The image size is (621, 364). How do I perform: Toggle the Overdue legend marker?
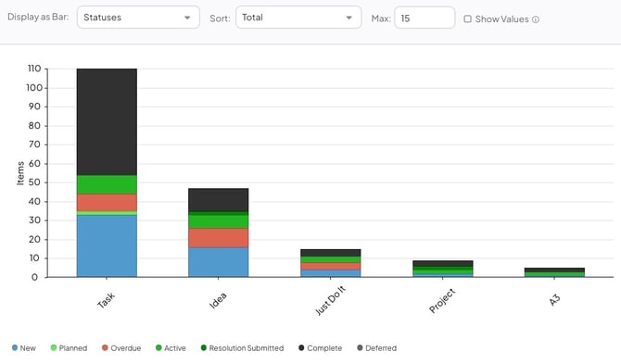[x=105, y=347]
